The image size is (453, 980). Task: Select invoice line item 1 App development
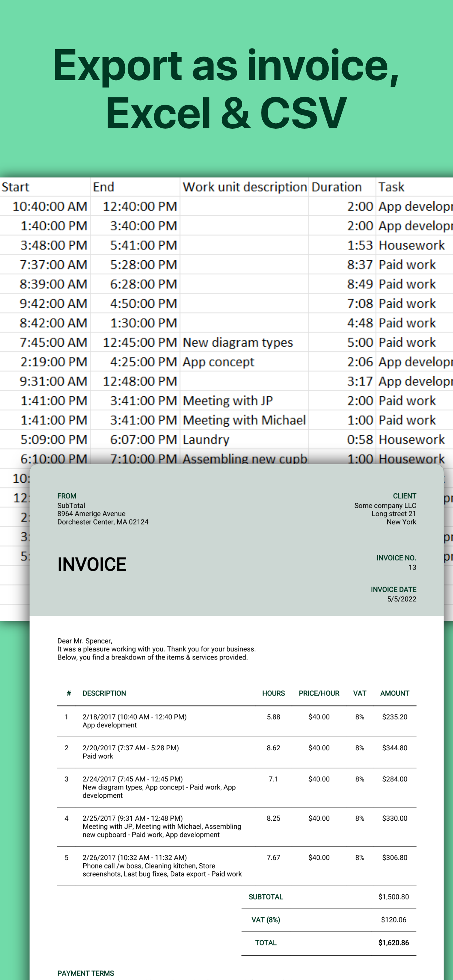click(x=237, y=721)
